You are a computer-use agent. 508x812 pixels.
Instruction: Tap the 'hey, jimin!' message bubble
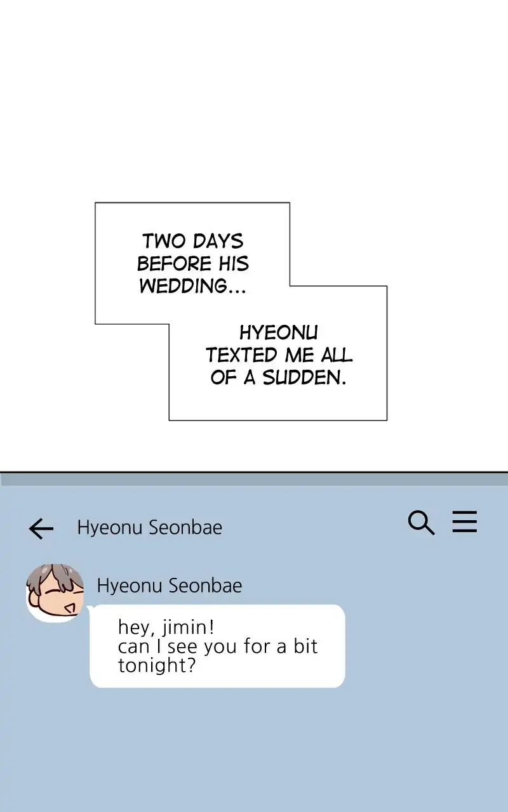217,646
